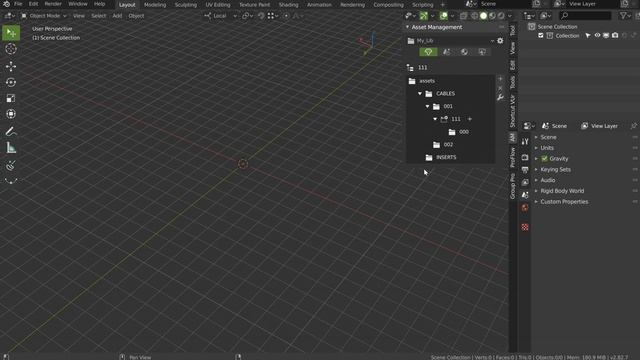Switch to the Modeling workspace tab

point(155,5)
